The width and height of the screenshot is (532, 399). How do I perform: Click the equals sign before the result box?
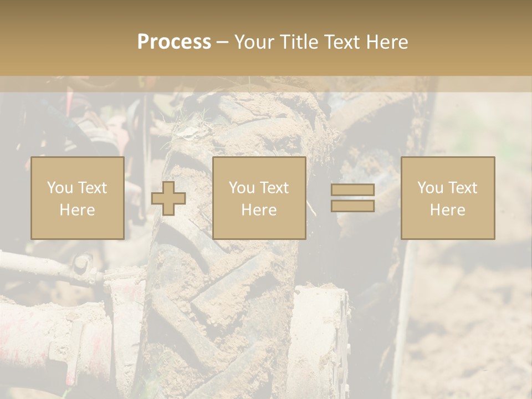[x=352, y=198]
